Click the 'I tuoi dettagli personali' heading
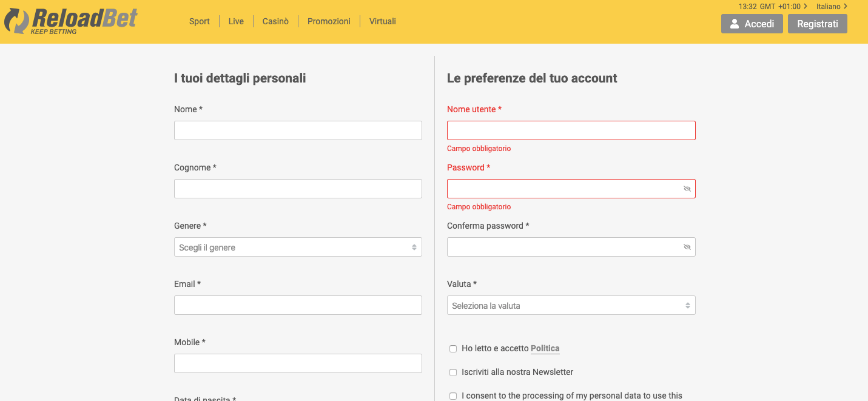Viewport: 868px width, 401px height. (240, 78)
